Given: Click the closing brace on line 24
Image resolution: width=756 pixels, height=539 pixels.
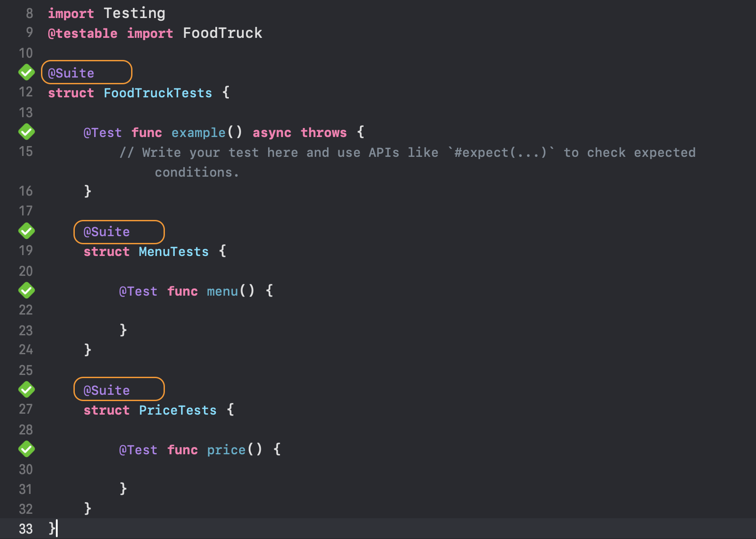Looking at the screenshot, I should tap(87, 350).
